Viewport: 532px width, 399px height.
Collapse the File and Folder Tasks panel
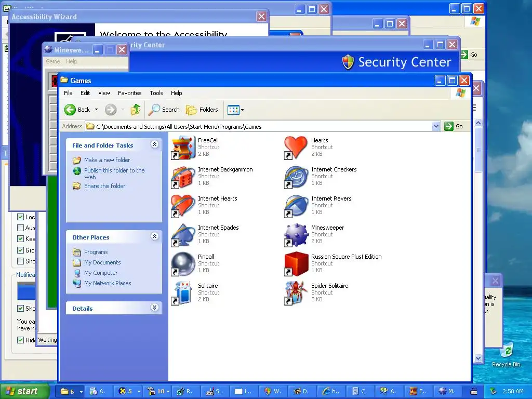tap(154, 144)
